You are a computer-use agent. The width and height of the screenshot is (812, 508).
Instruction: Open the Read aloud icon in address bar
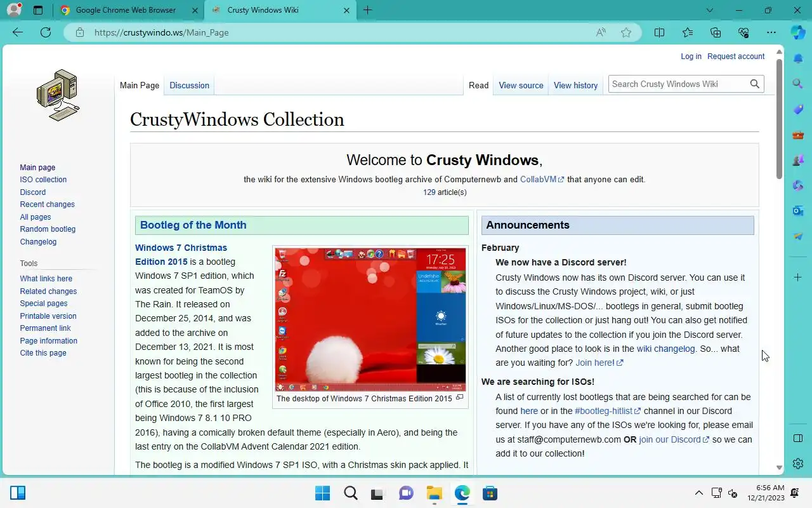(x=601, y=32)
